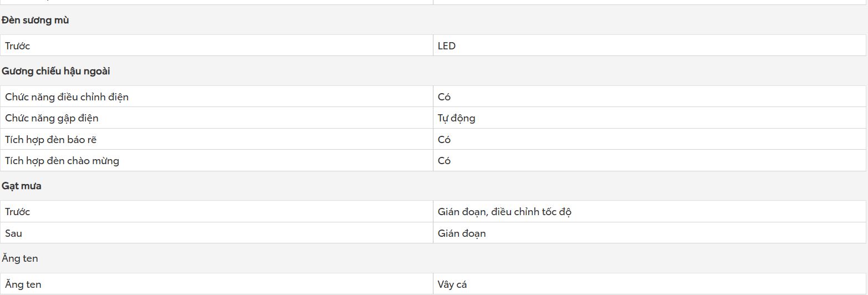The width and height of the screenshot is (868, 295).
Task: Select the 'Chức năng gập điện' label
Action: click(x=52, y=118)
